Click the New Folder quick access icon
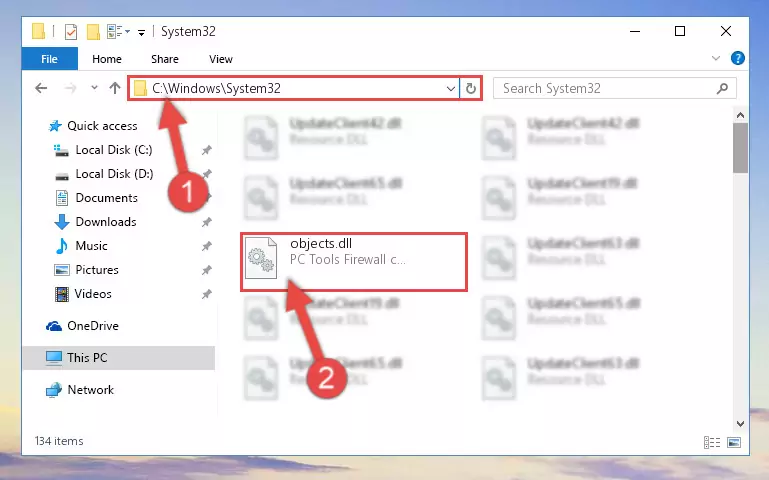 (x=93, y=32)
